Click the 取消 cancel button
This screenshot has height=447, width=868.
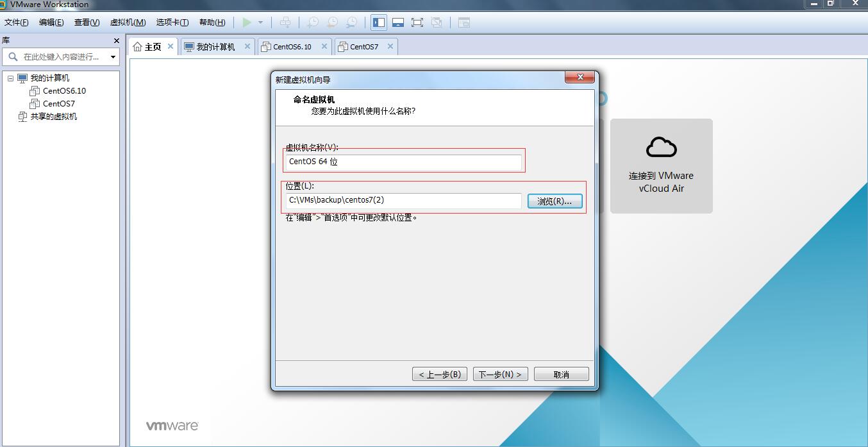point(561,374)
